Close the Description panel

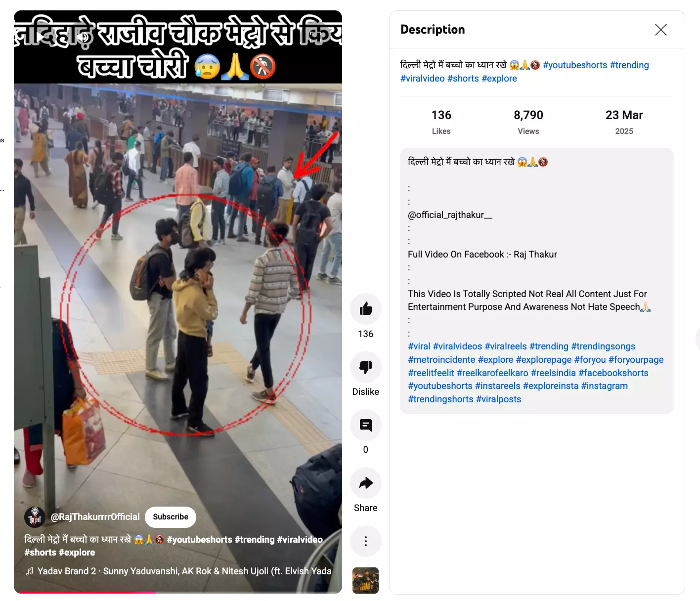(x=661, y=30)
